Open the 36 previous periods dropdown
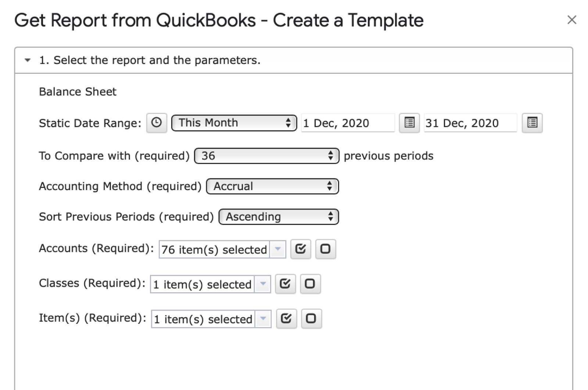Screen dimensions: 588x390 coord(266,156)
